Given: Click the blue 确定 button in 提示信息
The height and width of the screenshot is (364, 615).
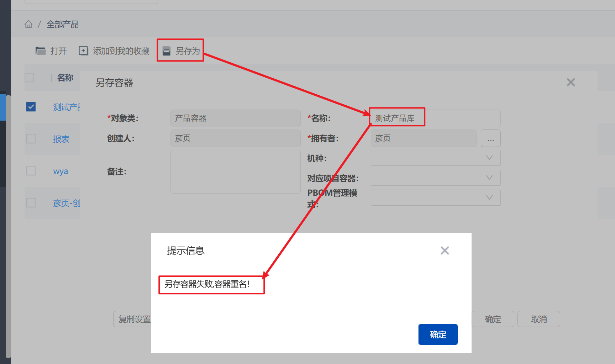Looking at the screenshot, I should (438, 334).
